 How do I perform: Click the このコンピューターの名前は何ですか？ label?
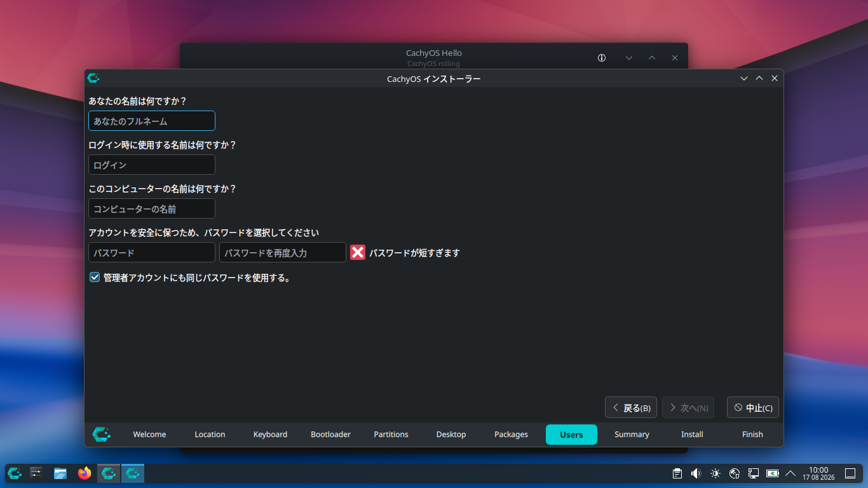(x=163, y=189)
